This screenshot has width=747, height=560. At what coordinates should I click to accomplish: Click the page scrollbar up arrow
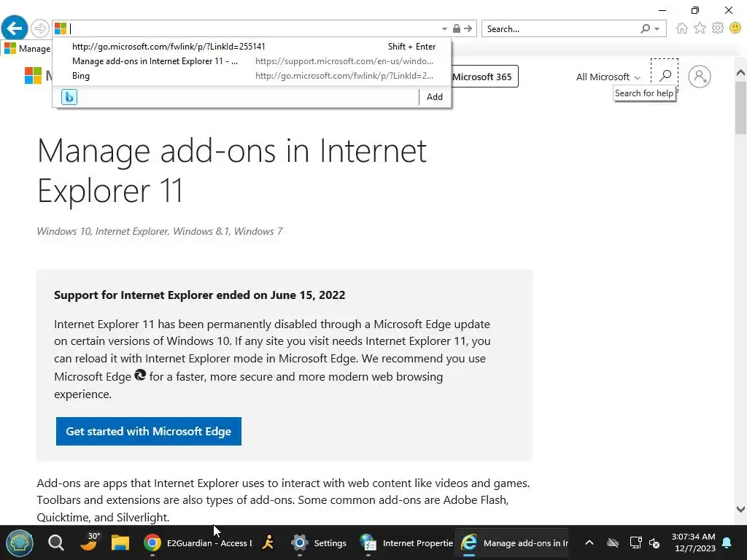click(740, 73)
